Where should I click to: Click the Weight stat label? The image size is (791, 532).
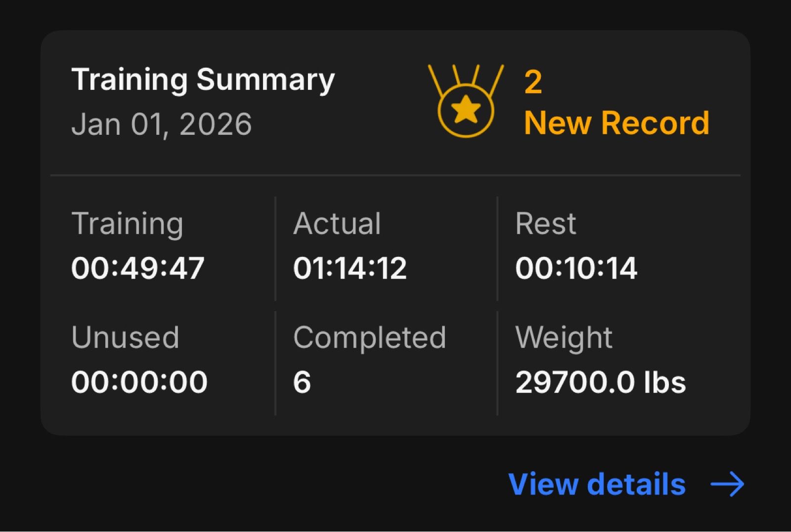tap(564, 338)
